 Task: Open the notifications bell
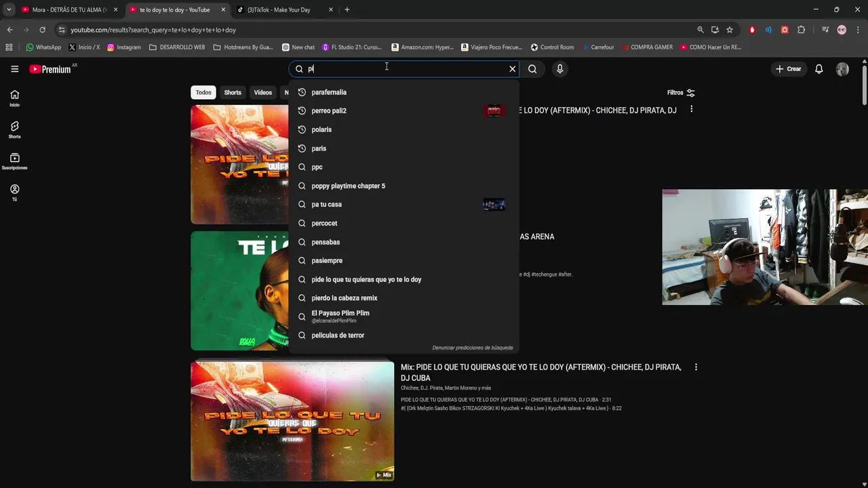[819, 68]
